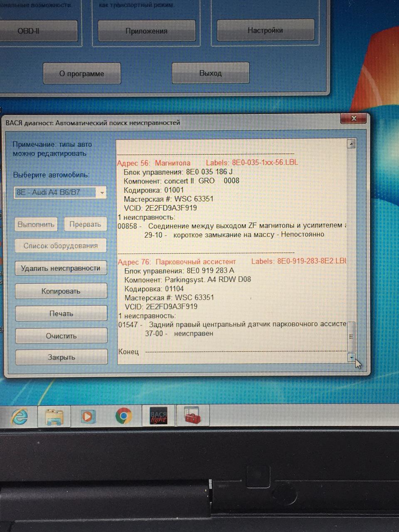Click the Закрыть button
Image resolution: width=399 pixels, height=532 pixels.
point(62,357)
